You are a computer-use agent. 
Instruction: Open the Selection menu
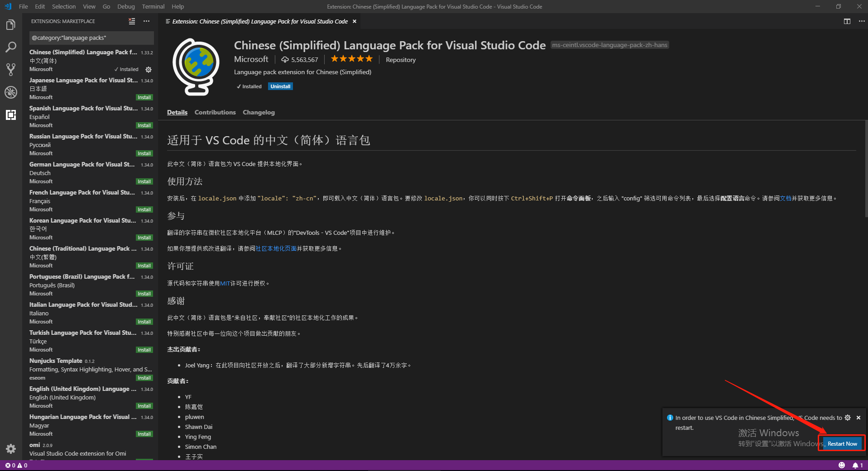click(x=64, y=6)
